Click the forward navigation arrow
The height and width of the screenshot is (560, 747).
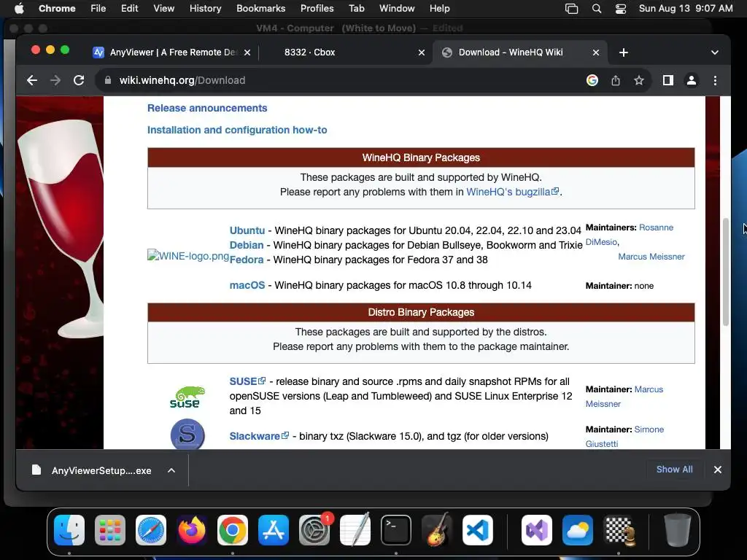(55, 80)
